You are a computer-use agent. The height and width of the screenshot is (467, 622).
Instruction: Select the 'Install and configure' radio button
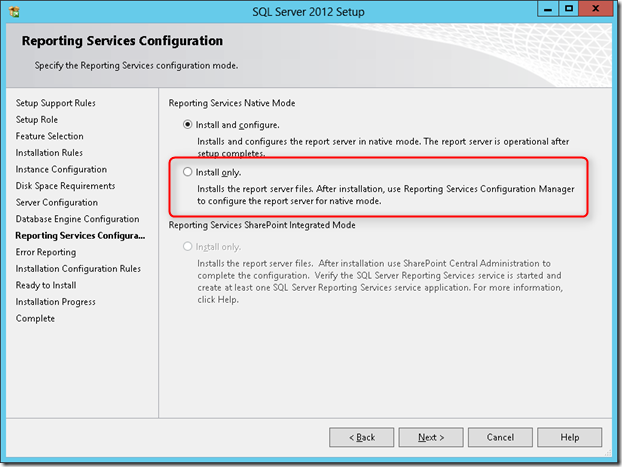[187, 125]
